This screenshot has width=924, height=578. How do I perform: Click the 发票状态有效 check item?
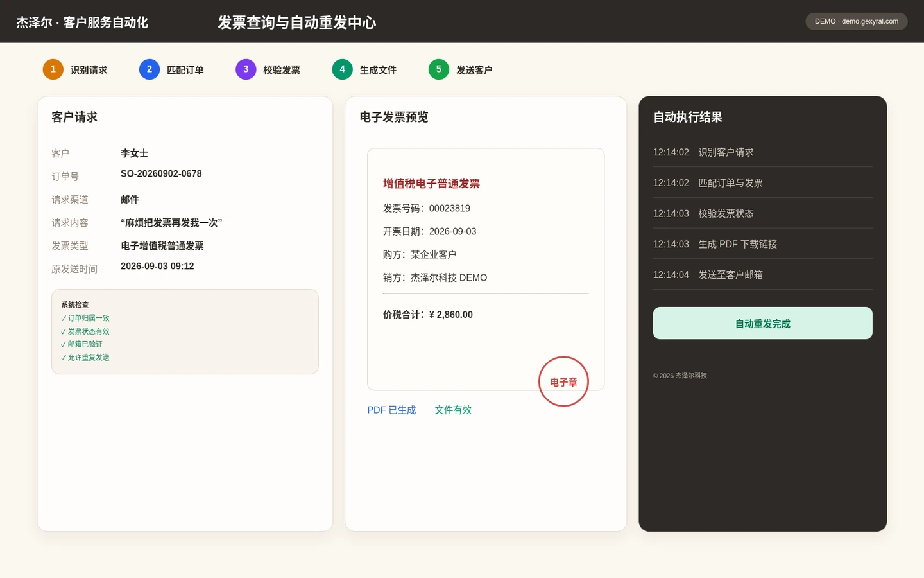(x=85, y=331)
